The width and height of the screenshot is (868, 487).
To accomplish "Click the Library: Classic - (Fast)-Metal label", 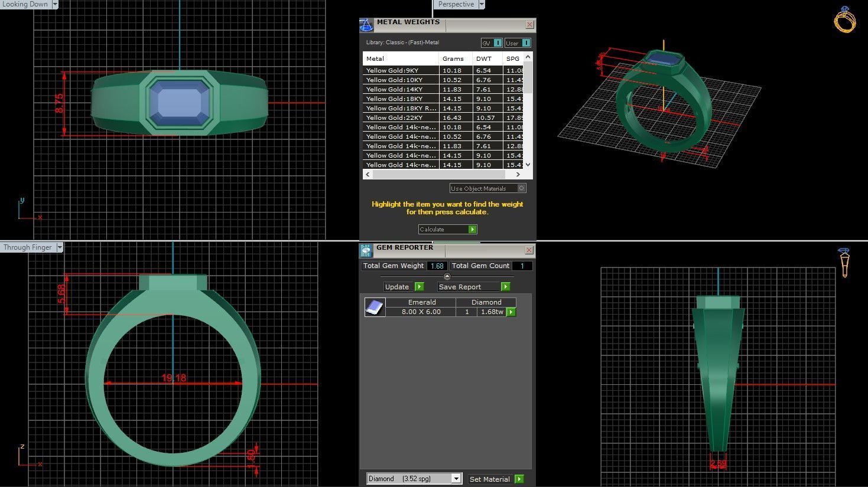I will (402, 43).
